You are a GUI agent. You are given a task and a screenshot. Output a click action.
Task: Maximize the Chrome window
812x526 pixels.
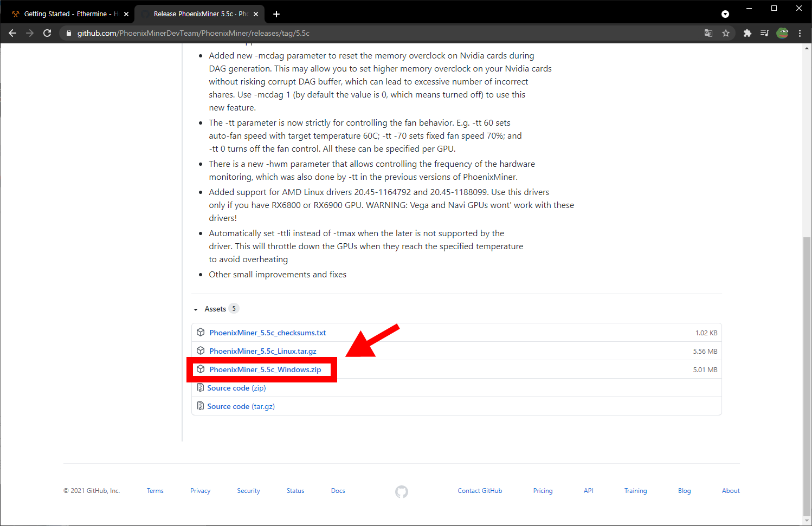coord(774,8)
